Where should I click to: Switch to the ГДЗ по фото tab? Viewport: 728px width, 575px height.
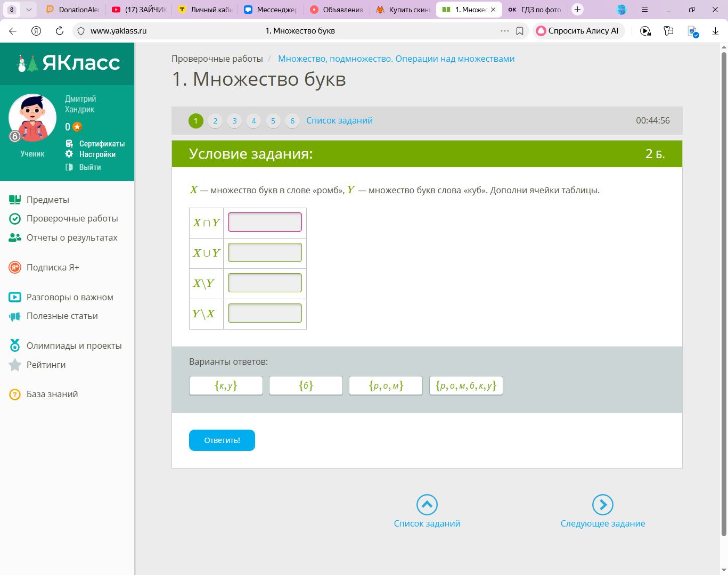click(535, 10)
